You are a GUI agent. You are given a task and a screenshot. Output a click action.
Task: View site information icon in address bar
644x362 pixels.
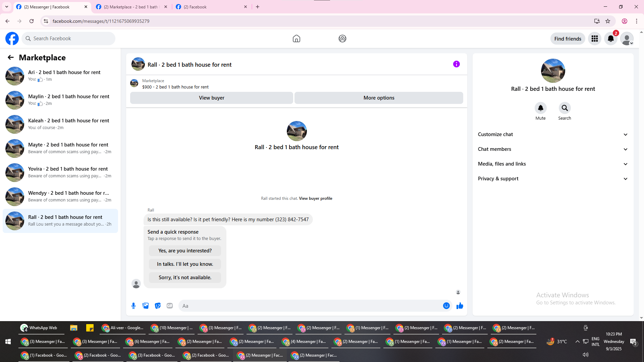(x=46, y=21)
